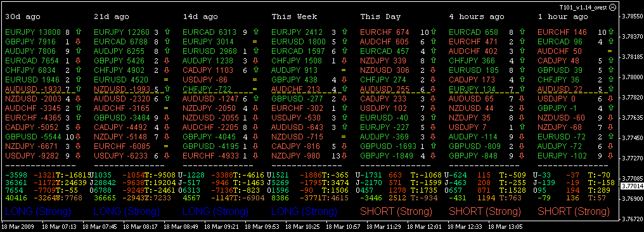
Task: Click the up arrow beside EURJPY 2412
Action: 345,31
